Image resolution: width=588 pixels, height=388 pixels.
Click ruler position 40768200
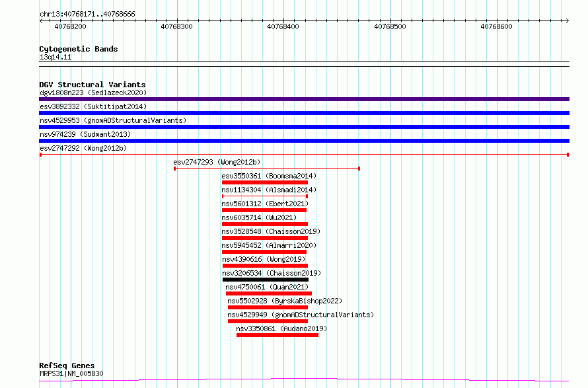(x=70, y=26)
